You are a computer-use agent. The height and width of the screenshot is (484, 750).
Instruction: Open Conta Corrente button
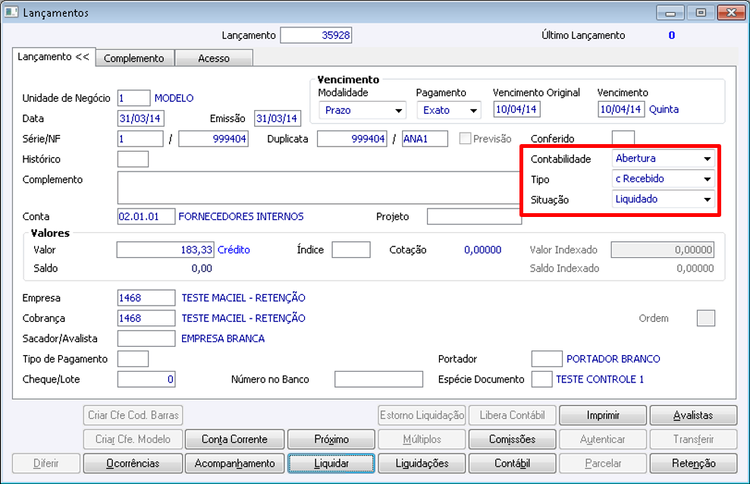234,439
